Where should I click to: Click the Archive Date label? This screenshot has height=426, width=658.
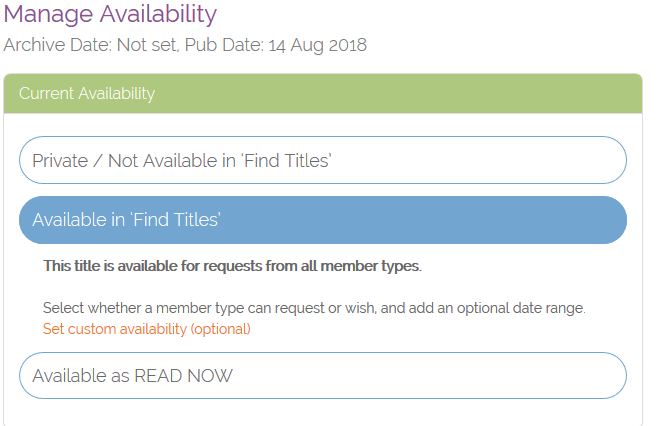pyautogui.click(x=58, y=46)
